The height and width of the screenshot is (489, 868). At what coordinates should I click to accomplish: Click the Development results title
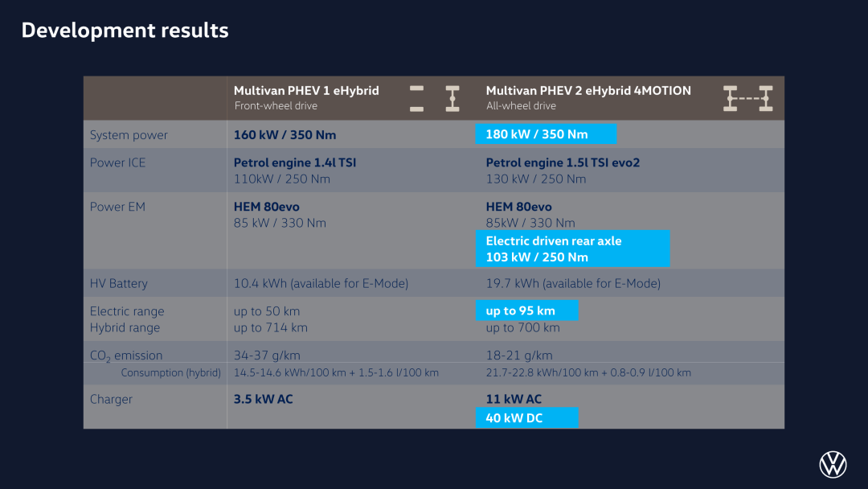point(125,31)
